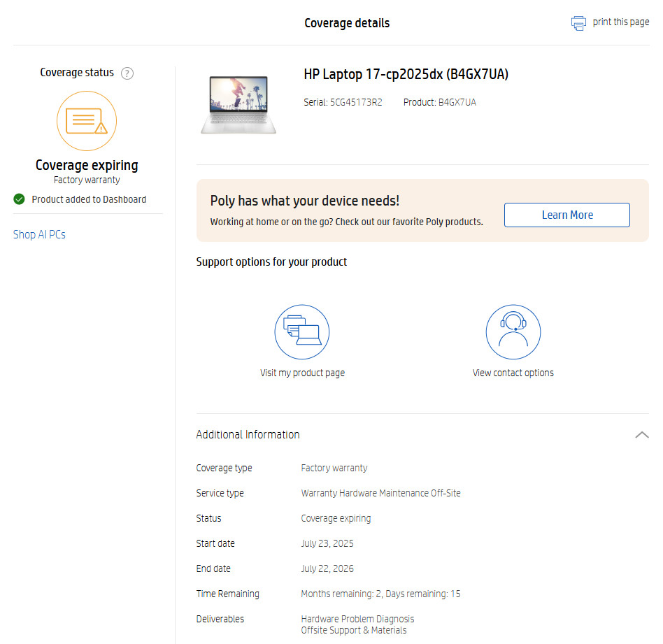Viewport: 663px width, 644px height.
Task: Click the Coverage type value 'Factory warranty'
Action: tap(334, 468)
